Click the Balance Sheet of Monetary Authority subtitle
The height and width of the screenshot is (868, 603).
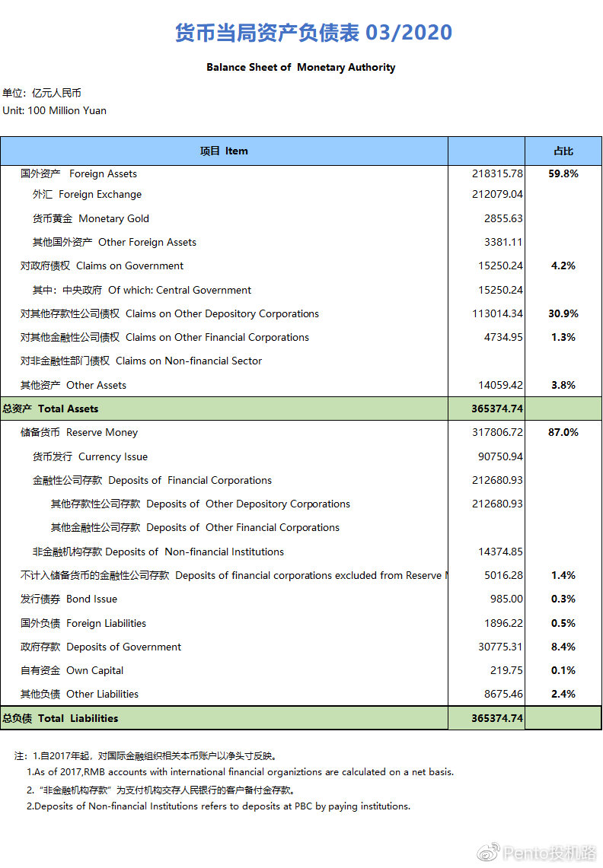(301, 67)
